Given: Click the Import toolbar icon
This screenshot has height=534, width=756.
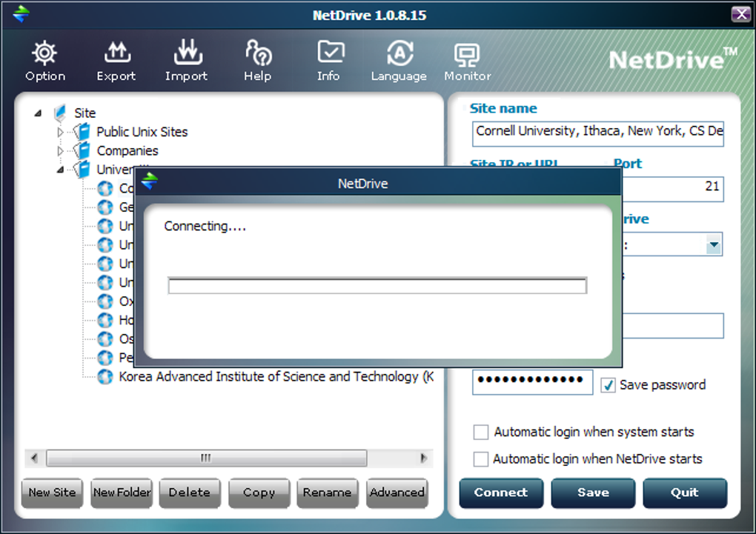Looking at the screenshot, I should [x=188, y=52].
